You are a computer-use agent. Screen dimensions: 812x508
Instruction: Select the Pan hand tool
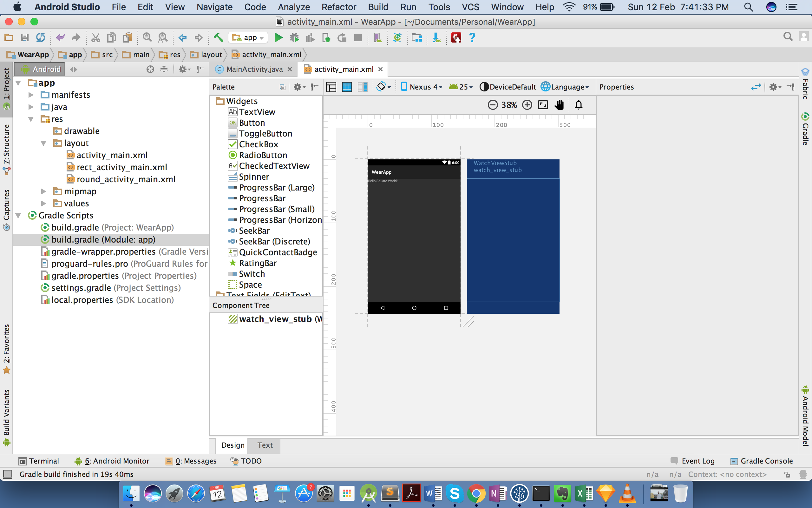(x=559, y=105)
